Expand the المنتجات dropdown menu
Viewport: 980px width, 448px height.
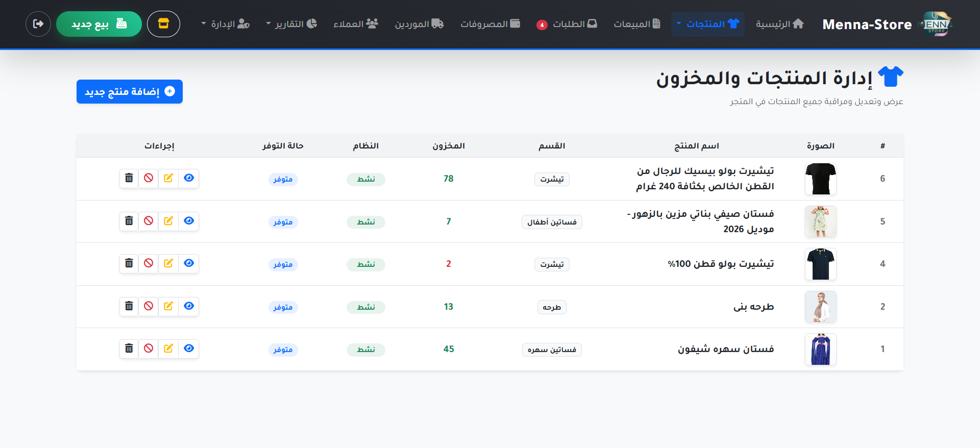tap(707, 24)
